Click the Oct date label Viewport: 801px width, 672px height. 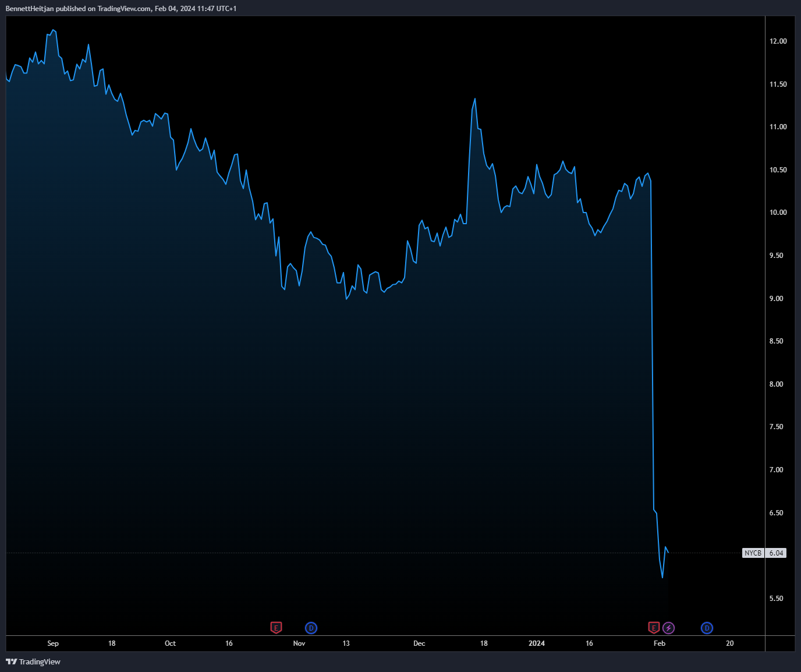tap(170, 643)
